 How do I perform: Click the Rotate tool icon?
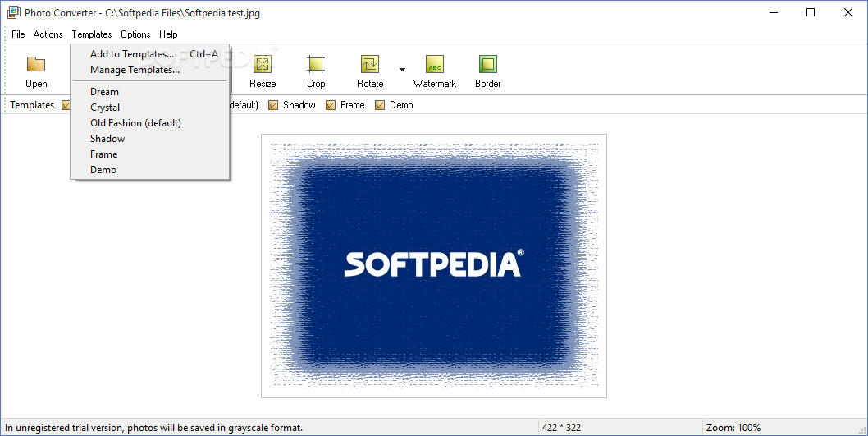coord(370,64)
